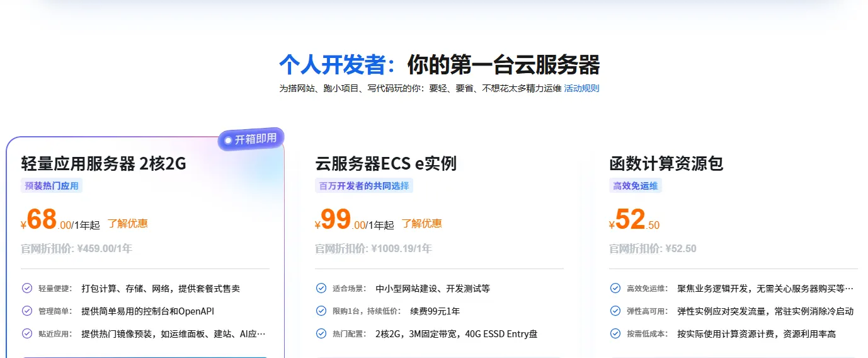Click 官网折扣价: ¥1009.19/1年 text

[374, 248]
